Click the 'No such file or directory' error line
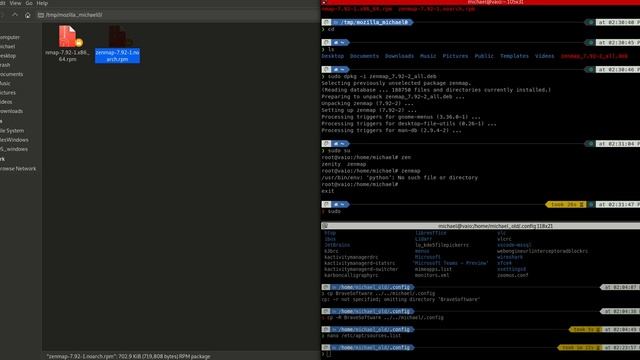 click(x=400, y=178)
